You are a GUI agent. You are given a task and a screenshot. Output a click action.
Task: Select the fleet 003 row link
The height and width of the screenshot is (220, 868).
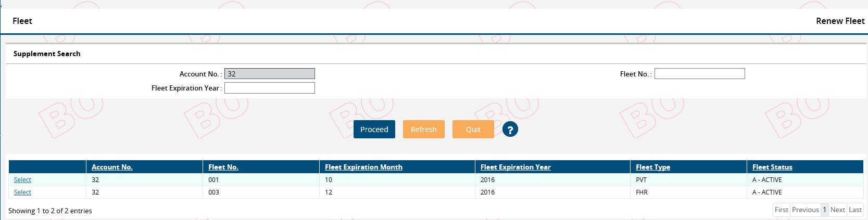pos(22,192)
